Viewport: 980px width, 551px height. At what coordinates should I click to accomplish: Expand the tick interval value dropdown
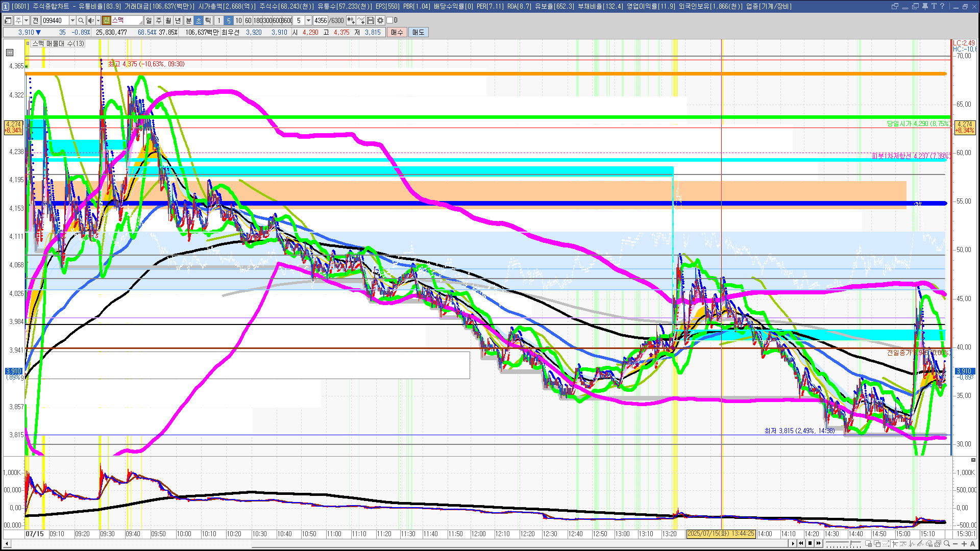pos(308,20)
